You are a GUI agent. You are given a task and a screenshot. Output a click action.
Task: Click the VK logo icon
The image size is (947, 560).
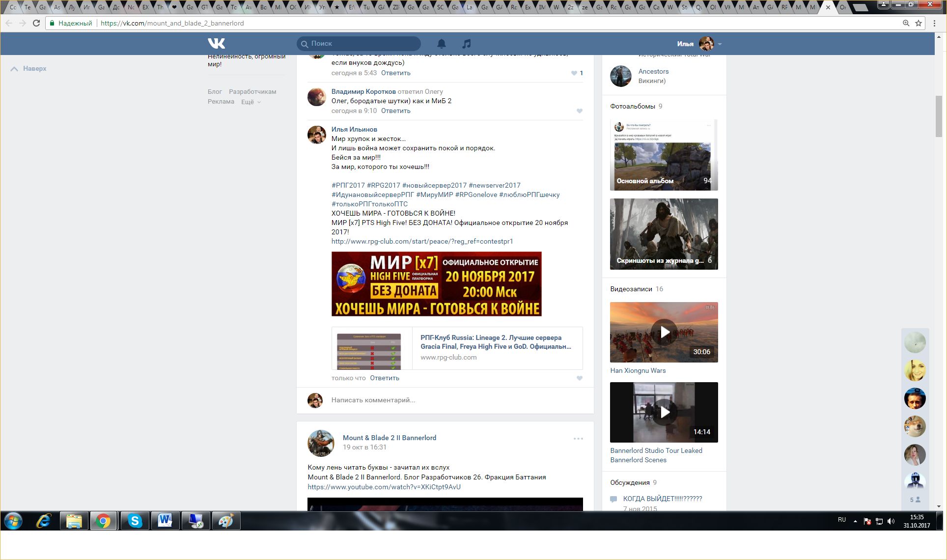pyautogui.click(x=216, y=44)
